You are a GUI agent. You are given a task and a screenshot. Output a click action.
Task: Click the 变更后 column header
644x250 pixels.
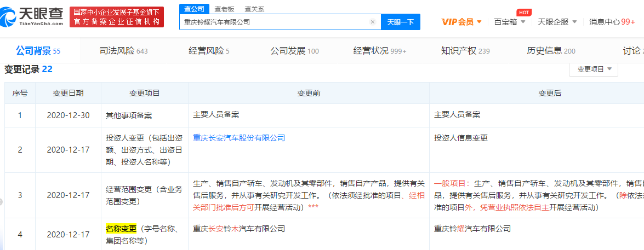[550, 93]
